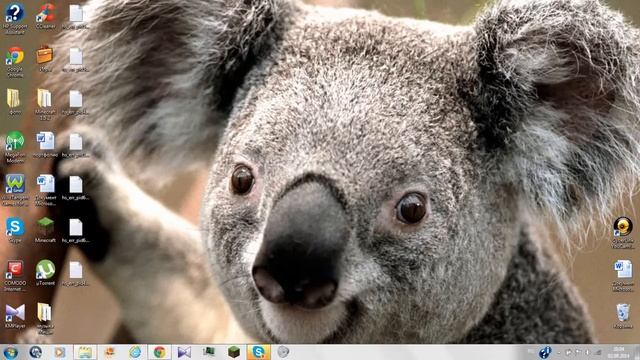Select the hs_err_pid file beside the uTorrent icon
This screenshot has height=360, width=640.
tap(76, 273)
